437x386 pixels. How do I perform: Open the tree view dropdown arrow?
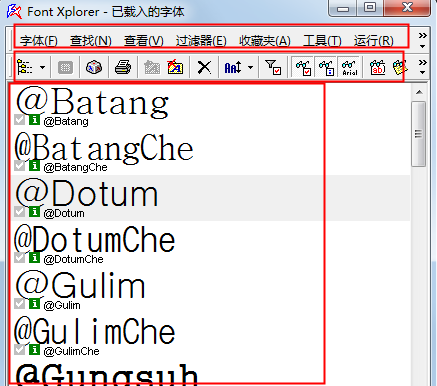pyautogui.click(x=42, y=67)
